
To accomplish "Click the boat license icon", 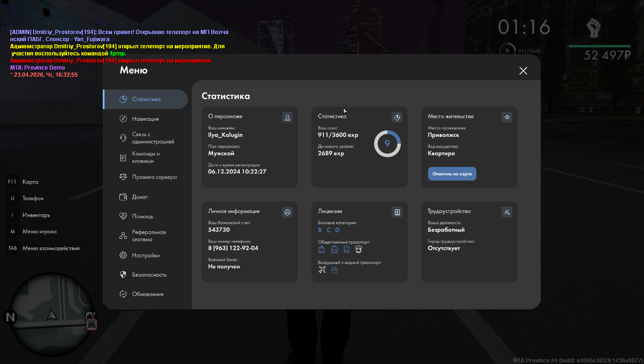I will click(x=334, y=270).
